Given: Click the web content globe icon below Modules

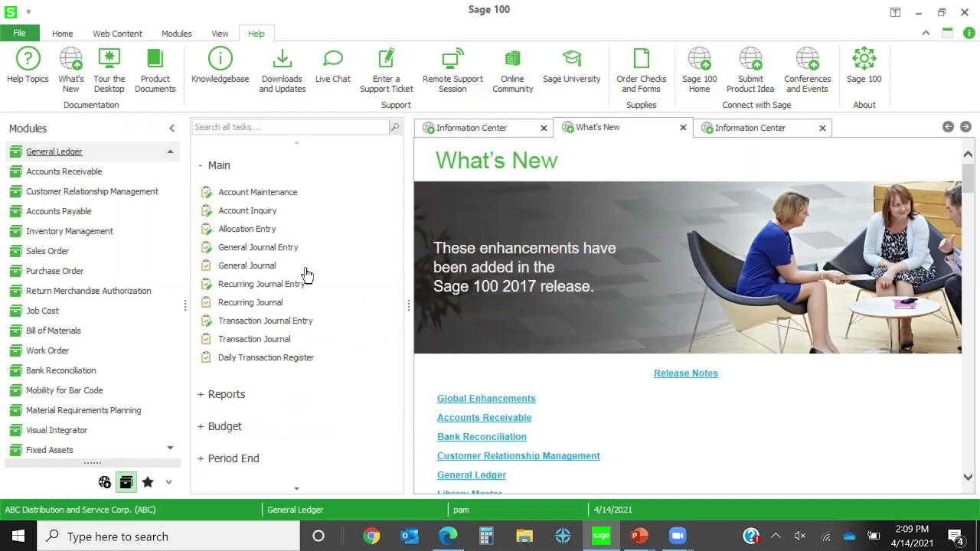Looking at the screenshot, I should [x=105, y=482].
